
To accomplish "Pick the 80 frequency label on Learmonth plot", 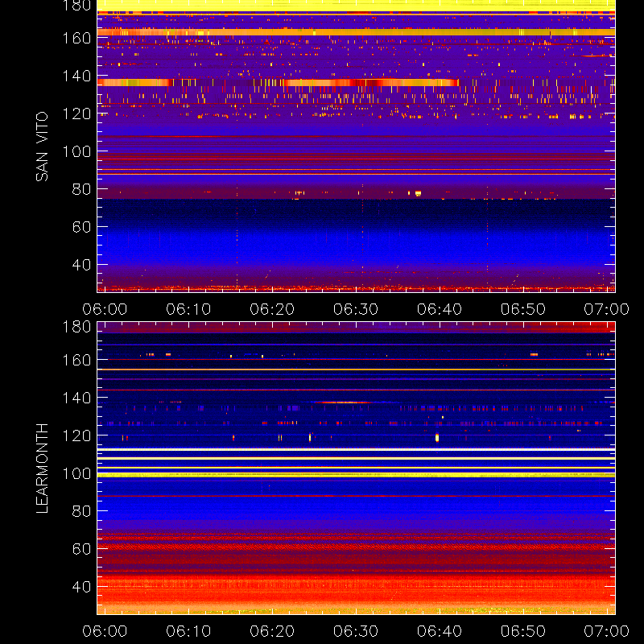I will tap(82, 511).
